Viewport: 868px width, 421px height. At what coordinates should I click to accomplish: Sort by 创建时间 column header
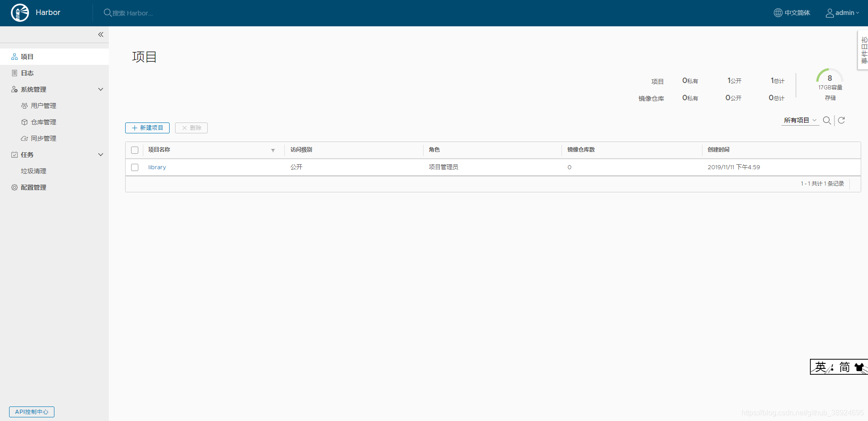(718, 150)
